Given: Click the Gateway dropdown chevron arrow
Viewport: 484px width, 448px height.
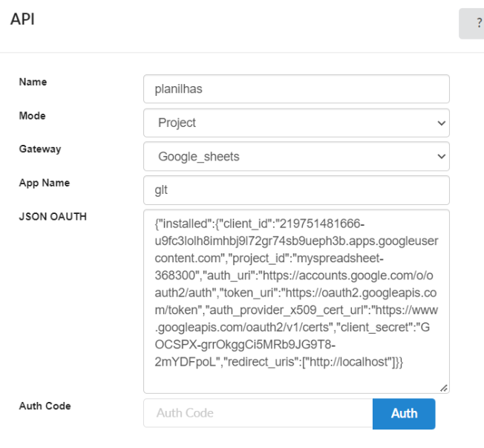Looking at the screenshot, I should (x=441, y=157).
